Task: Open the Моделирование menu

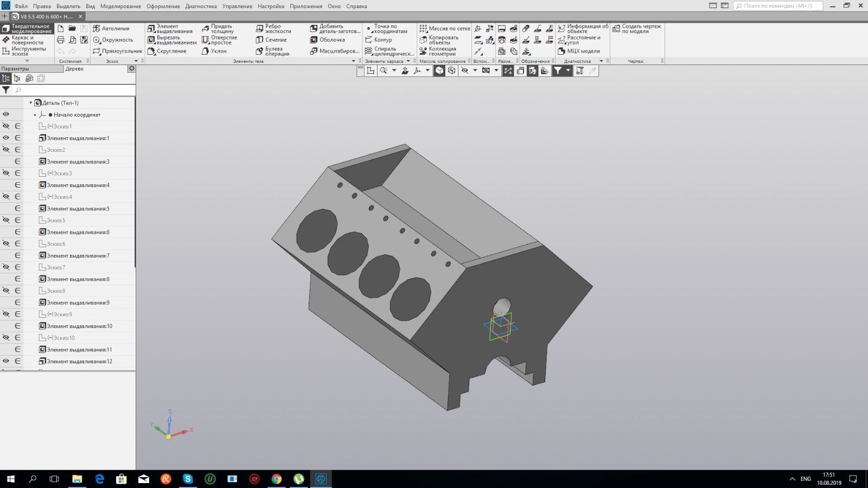Action: coord(120,7)
